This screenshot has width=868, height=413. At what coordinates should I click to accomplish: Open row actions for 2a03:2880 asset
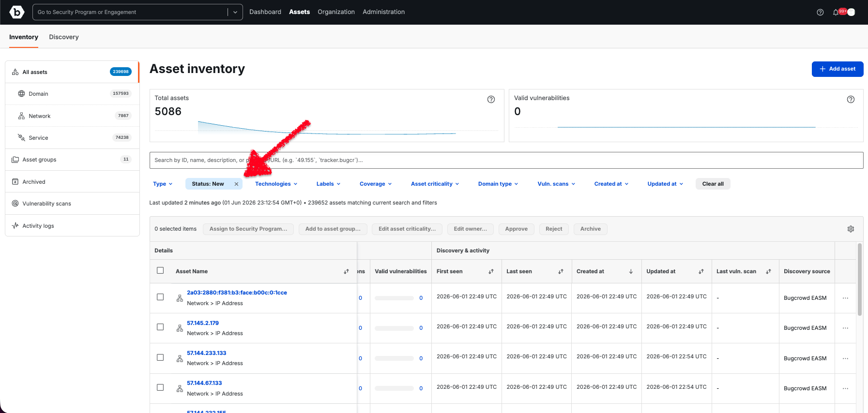845,298
